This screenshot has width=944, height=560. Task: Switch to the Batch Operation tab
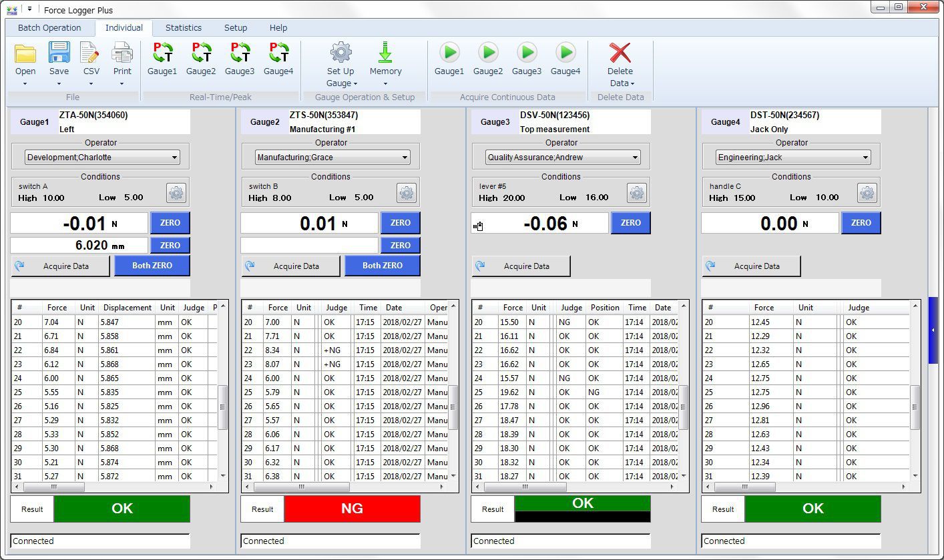click(50, 27)
